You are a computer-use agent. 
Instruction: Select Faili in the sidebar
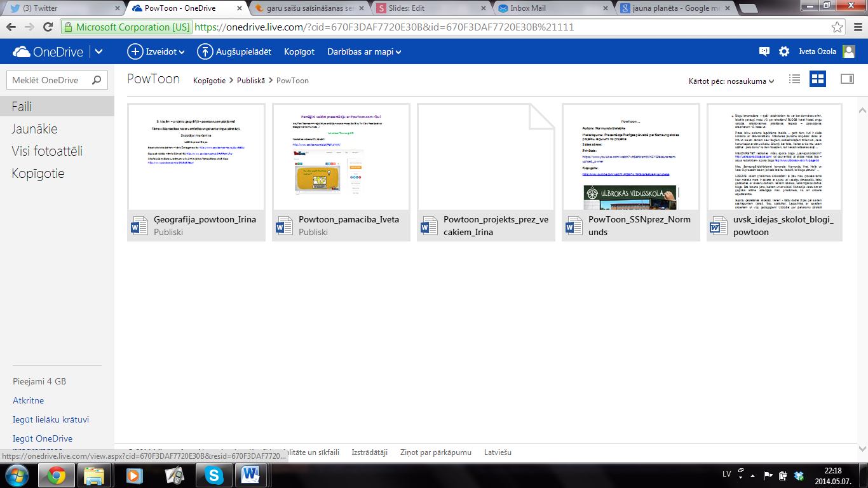(57, 107)
